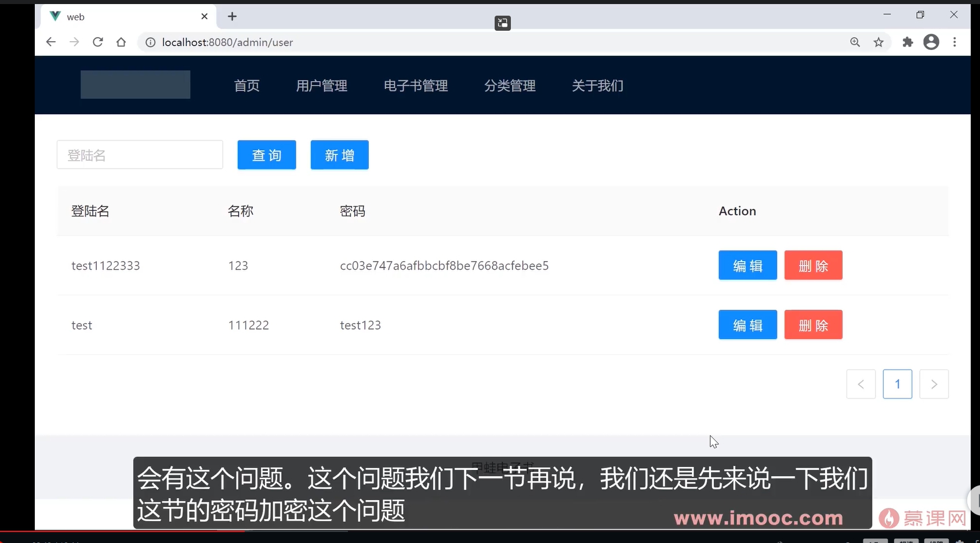
Task: Click 编辑 on the test row
Action: click(x=747, y=324)
